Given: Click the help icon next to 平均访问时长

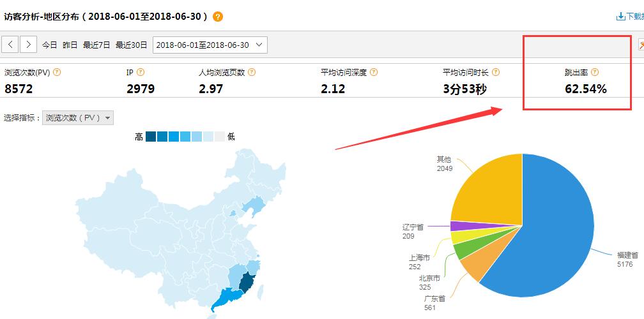Looking at the screenshot, I should tap(496, 73).
